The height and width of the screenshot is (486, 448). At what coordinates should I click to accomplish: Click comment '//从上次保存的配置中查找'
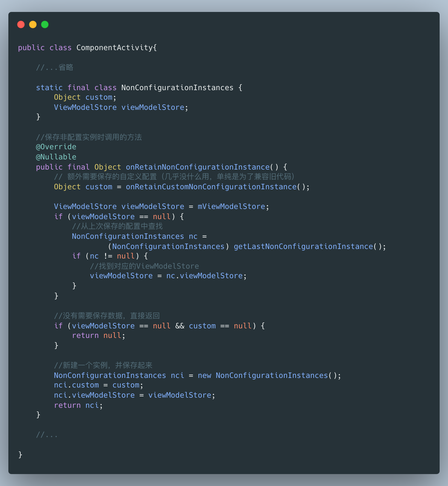pos(117,226)
